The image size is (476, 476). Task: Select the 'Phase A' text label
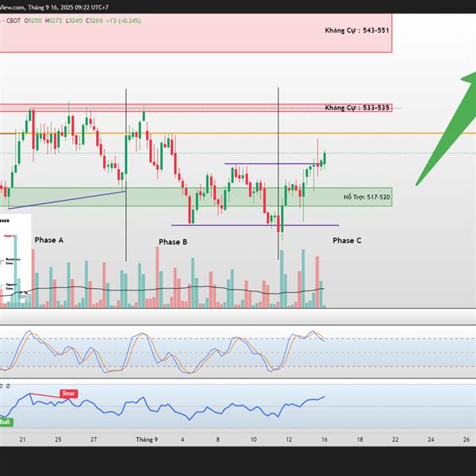[49, 240]
